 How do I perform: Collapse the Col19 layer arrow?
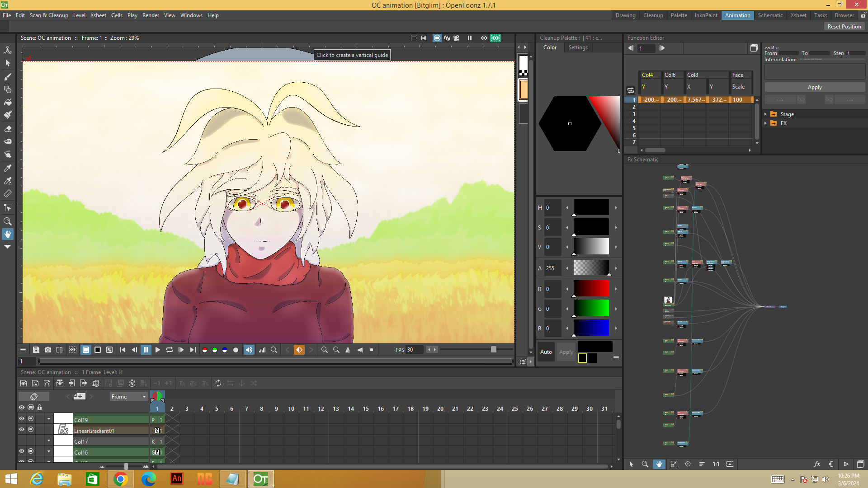tap(49, 419)
